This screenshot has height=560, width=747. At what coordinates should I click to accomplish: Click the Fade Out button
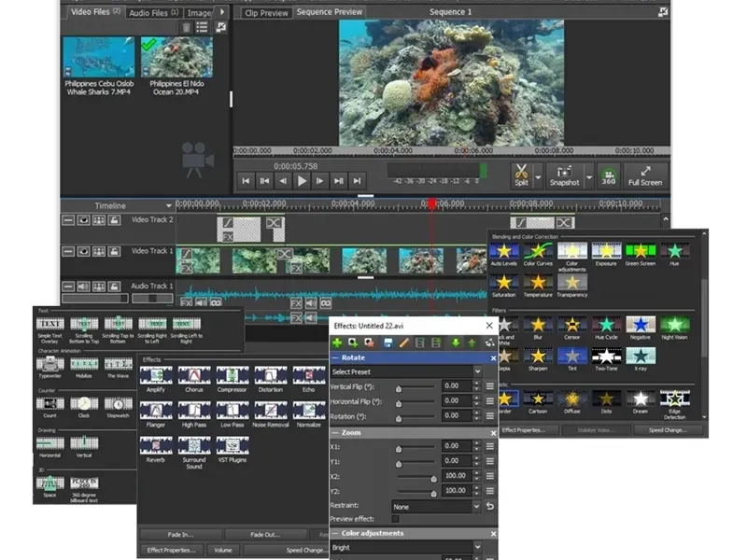point(265,534)
